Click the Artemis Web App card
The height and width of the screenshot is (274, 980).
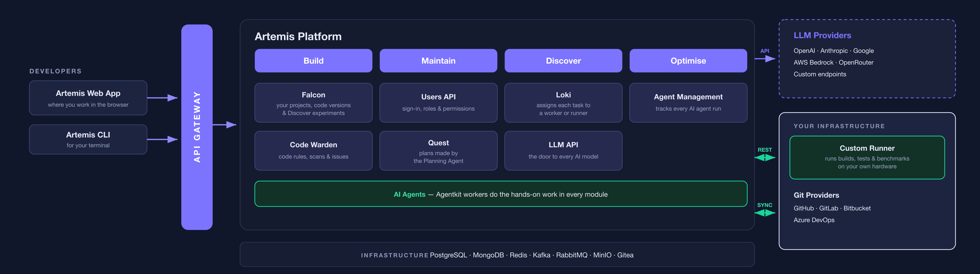pos(88,98)
